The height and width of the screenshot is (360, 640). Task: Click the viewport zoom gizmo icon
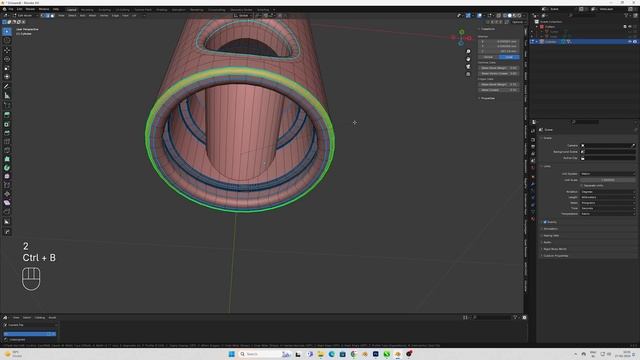[x=468, y=51]
